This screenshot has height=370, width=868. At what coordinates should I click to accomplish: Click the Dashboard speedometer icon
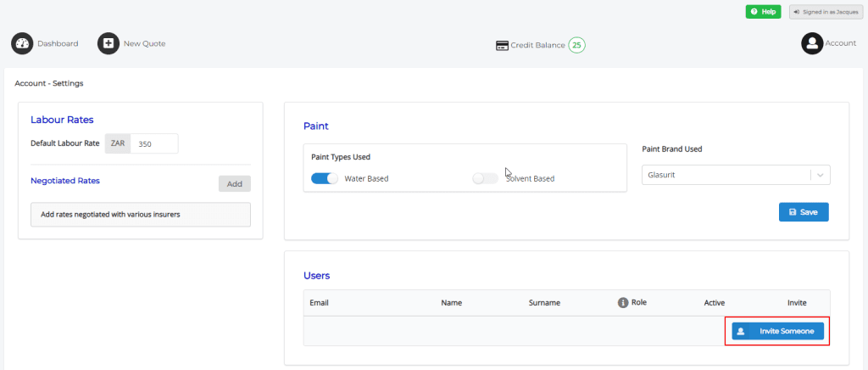pos(23,43)
